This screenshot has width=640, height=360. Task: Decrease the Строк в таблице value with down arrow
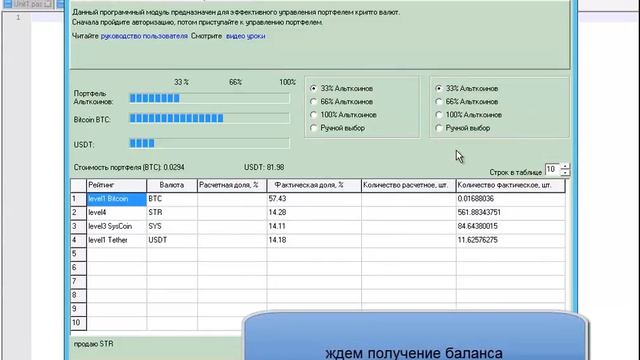[x=565, y=173]
